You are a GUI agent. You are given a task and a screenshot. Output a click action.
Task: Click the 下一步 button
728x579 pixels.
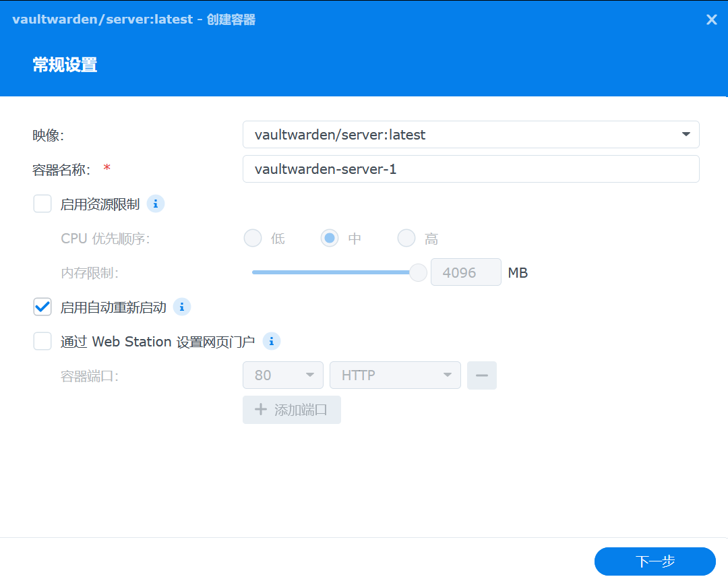point(655,561)
